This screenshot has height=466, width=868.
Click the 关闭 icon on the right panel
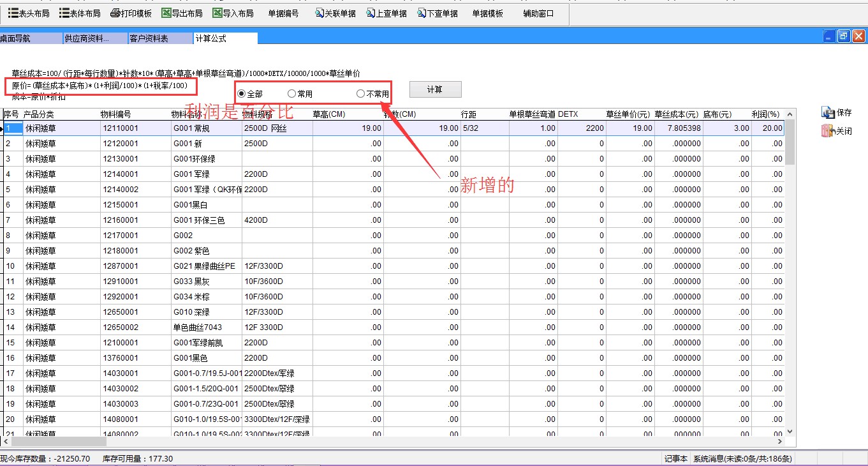828,131
